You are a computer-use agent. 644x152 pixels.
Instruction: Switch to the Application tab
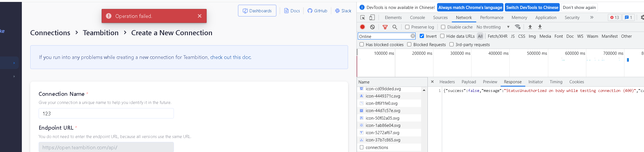click(x=546, y=18)
